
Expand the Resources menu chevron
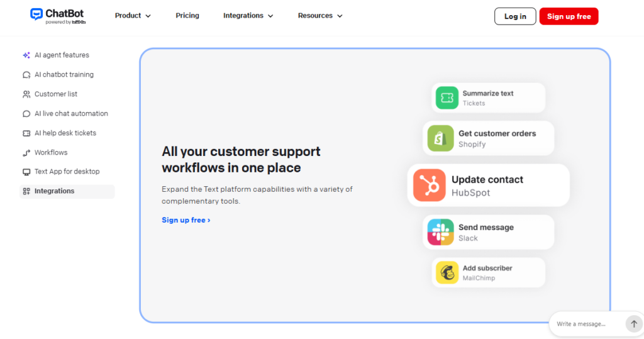coord(340,16)
